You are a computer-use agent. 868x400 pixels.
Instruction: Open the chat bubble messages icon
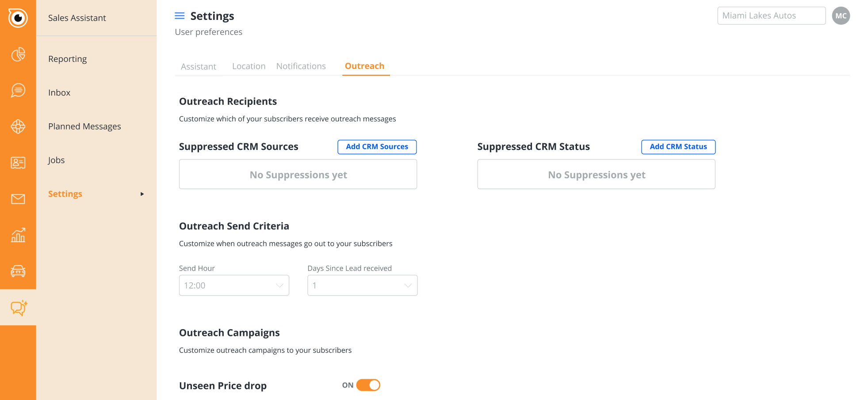coord(18,91)
